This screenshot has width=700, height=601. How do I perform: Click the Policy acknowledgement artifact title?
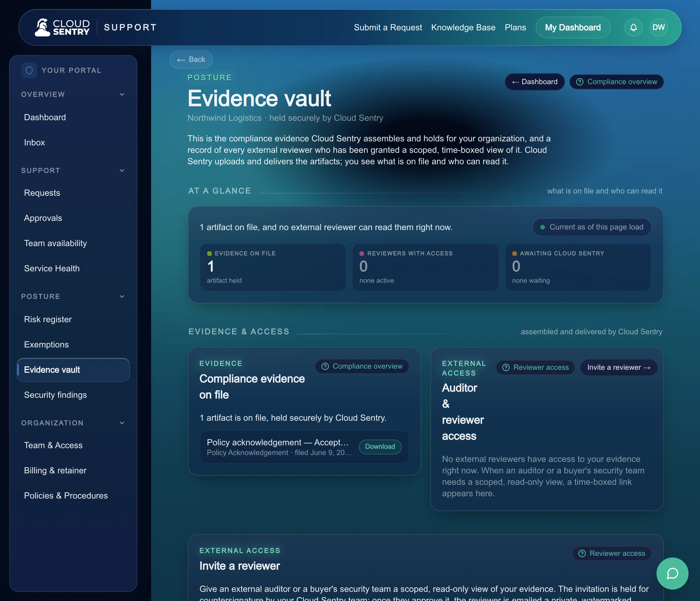click(278, 442)
